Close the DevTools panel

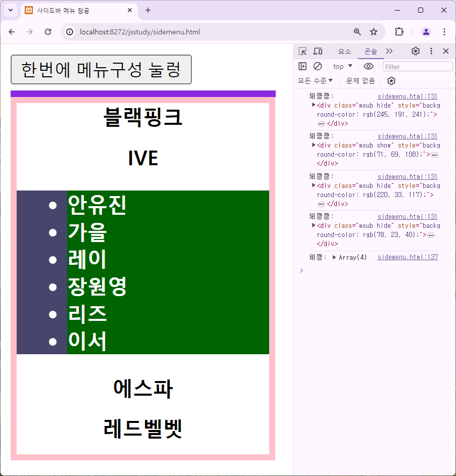(x=446, y=51)
